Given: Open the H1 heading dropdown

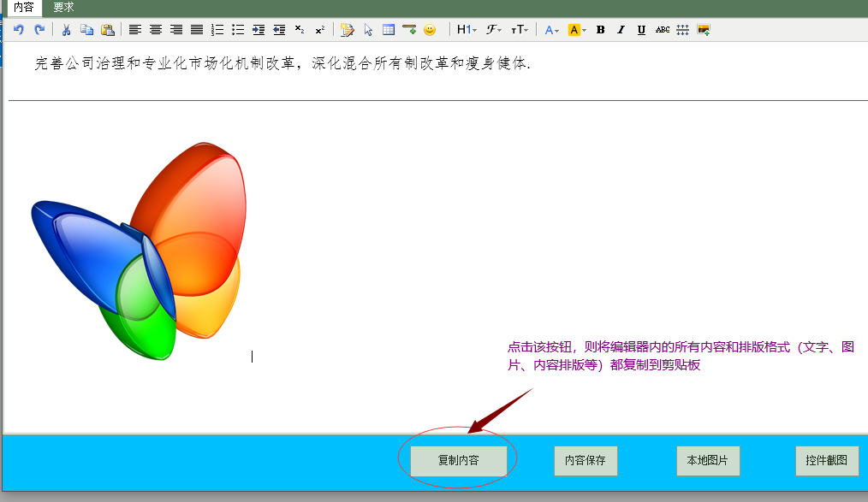Looking at the screenshot, I should pos(467,30).
